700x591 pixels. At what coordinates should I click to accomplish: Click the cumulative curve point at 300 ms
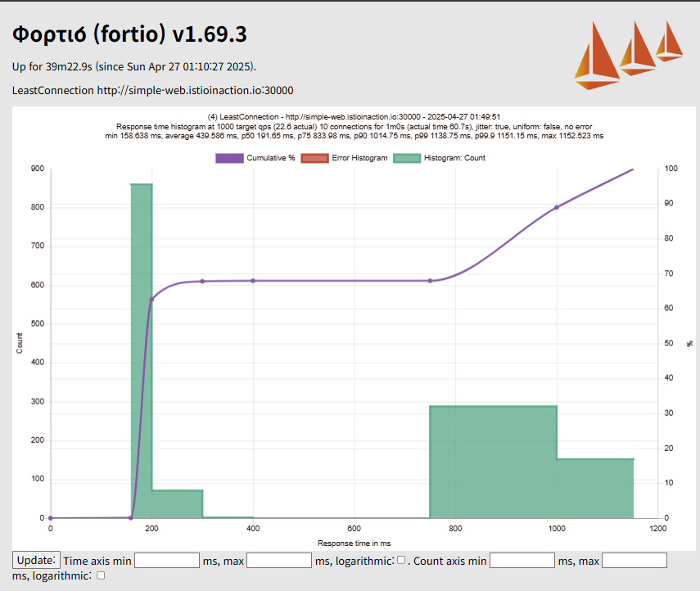203,282
